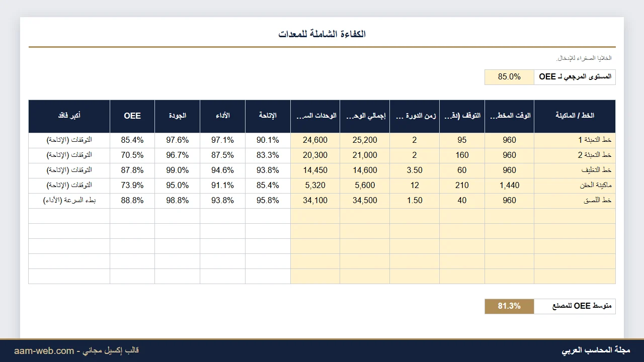Click the plant average OEE 81.3% cell
Screen dimensions: 644x362
click(x=509, y=306)
